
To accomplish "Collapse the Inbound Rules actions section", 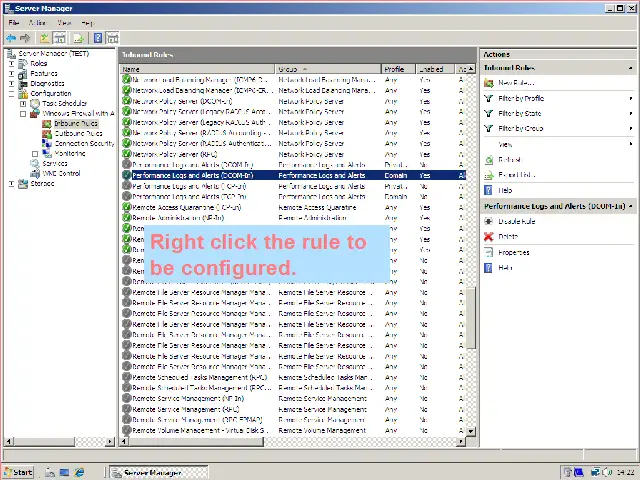I will tap(631, 68).
